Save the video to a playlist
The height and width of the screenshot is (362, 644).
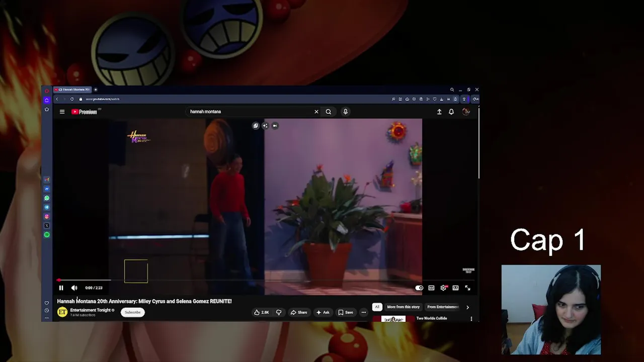[x=346, y=312]
